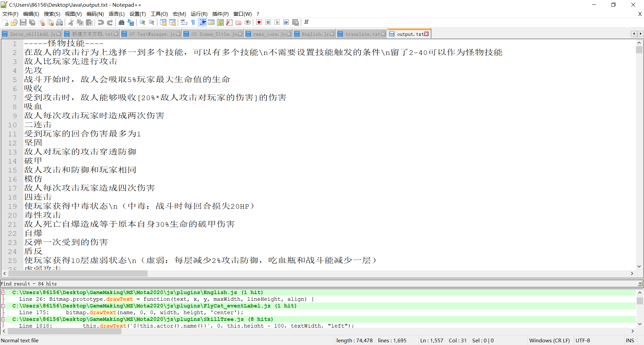Open the 插件(P) menu
This screenshot has height=345, width=644.
point(220,14)
